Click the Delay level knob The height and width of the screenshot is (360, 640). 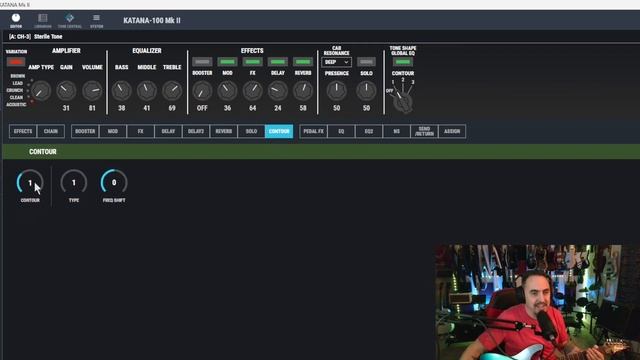coord(278,91)
